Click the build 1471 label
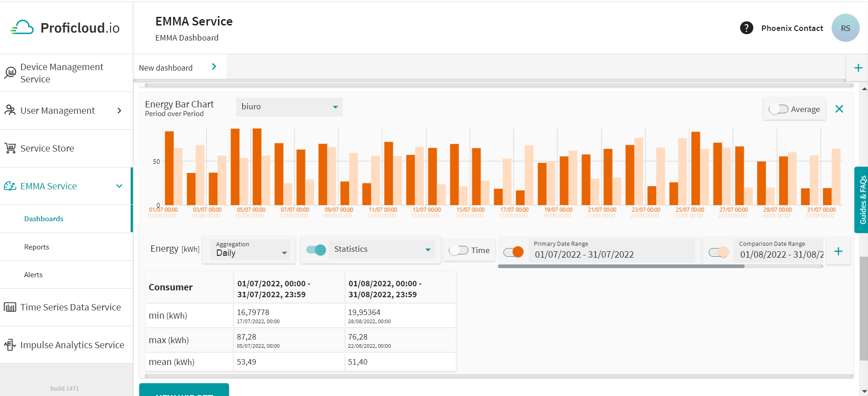 [65, 388]
